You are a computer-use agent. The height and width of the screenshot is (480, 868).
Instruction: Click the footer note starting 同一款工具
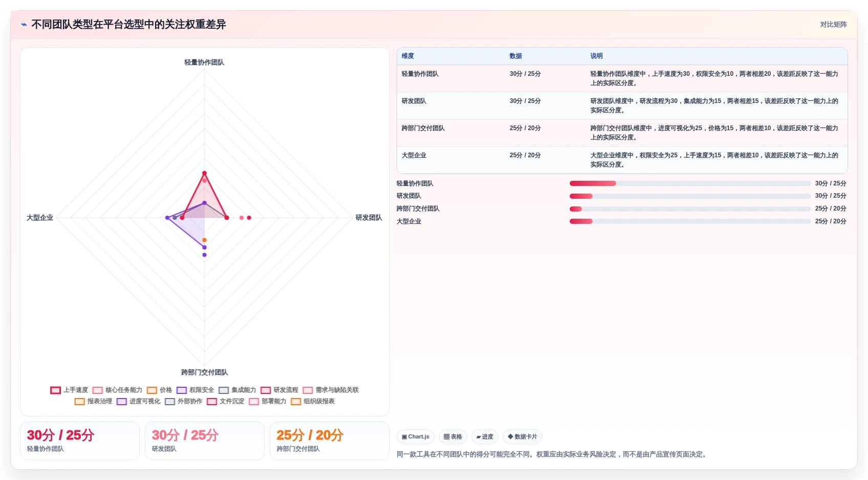click(x=553, y=454)
